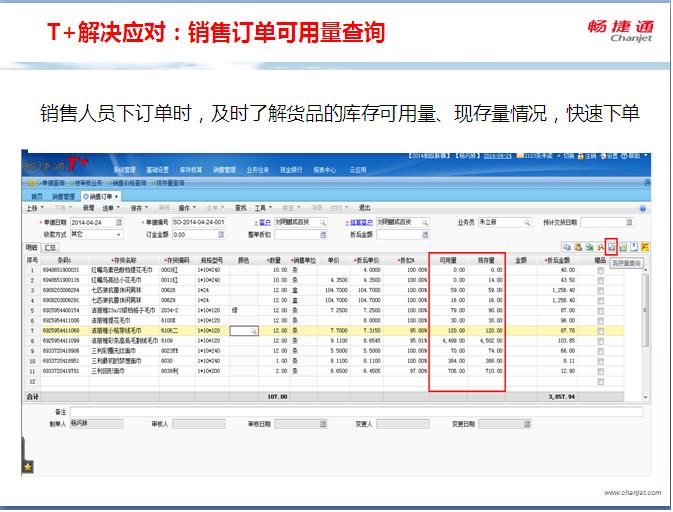Click the magnifier icon in 客户 field
Image resolution: width=673 pixels, height=512 pixels.
323,222
